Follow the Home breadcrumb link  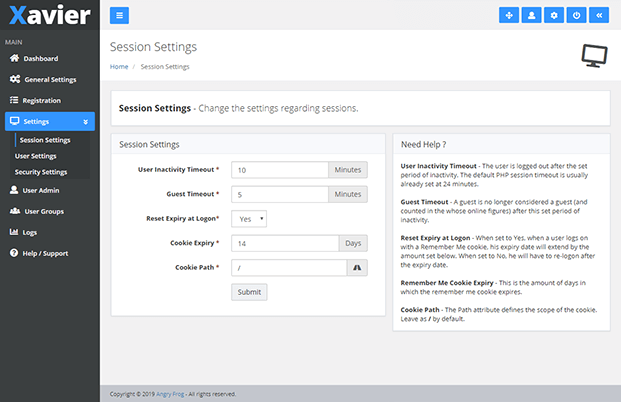pyautogui.click(x=119, y=67)
